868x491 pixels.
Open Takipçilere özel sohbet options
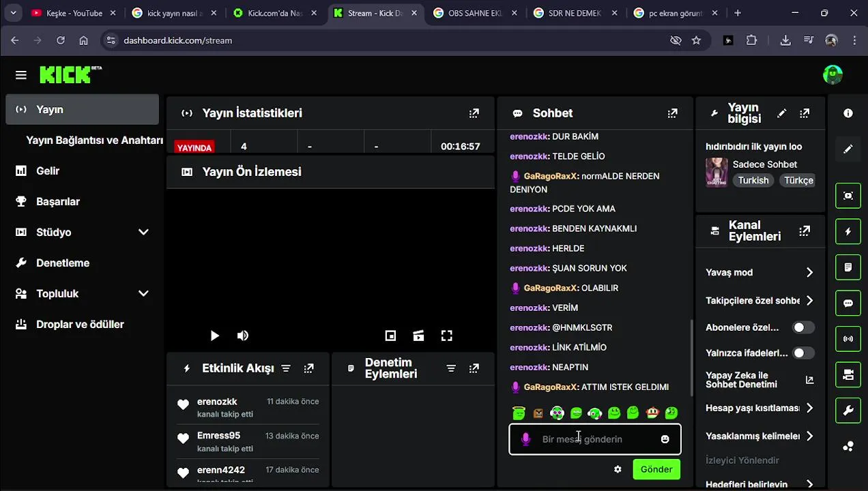tap(759, 300)
